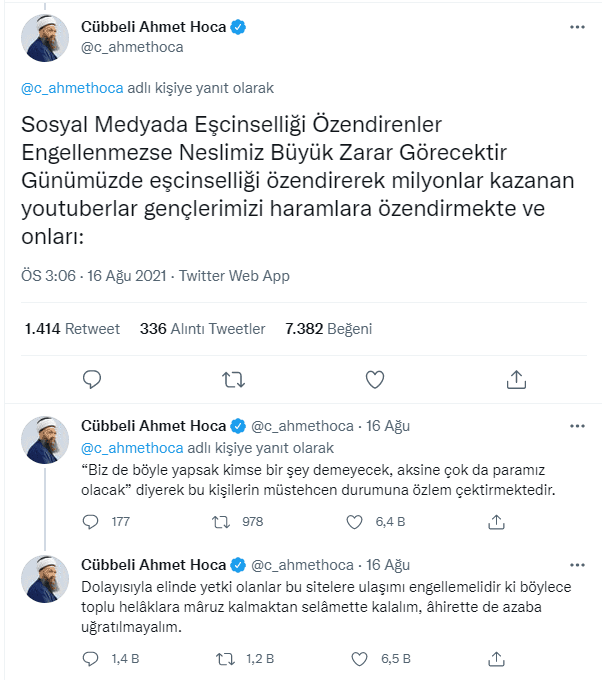Like the main tweet with heart icon

click(x=375, y=379)
